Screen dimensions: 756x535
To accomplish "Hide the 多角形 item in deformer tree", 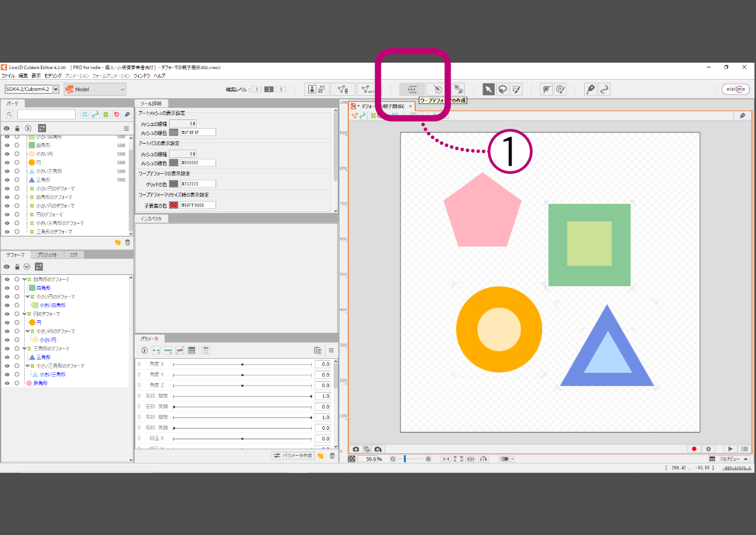I will pos(7,383).
